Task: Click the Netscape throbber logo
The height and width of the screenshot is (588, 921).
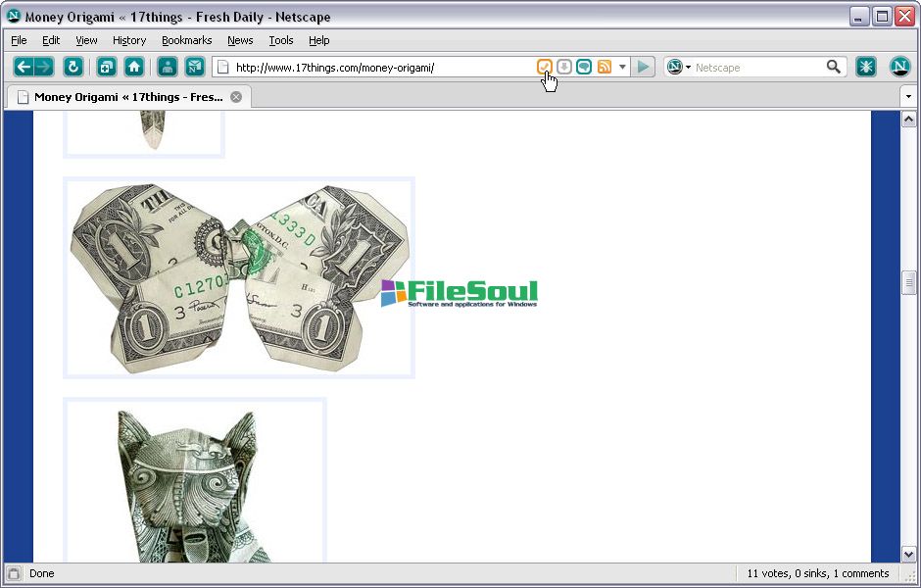Action: click(899, 67)
